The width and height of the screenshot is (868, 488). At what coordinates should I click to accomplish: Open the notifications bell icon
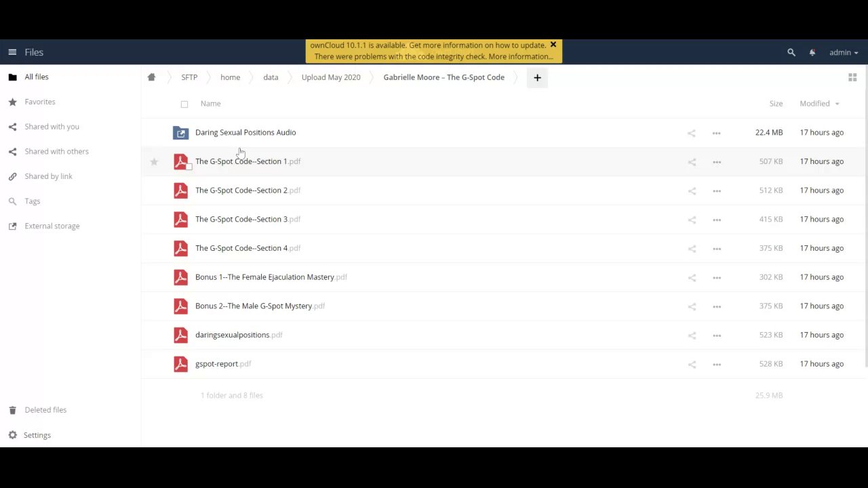point(812,52)
